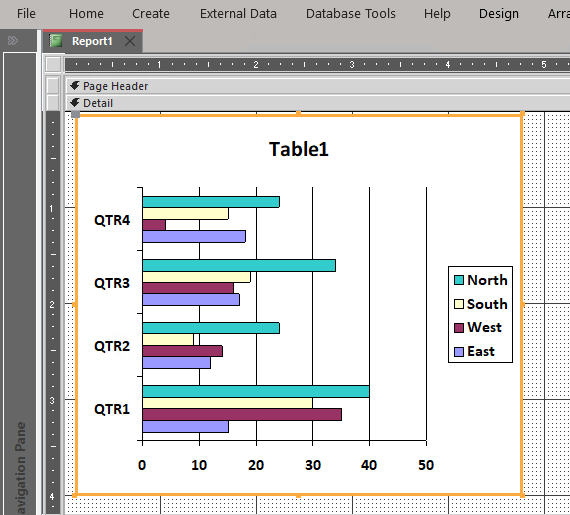The width and height of the screenshot is (570, 515).
Task: Expand the Navigation Pane with the double chevron
Action: pyautogui.click(x=13, y=40)
